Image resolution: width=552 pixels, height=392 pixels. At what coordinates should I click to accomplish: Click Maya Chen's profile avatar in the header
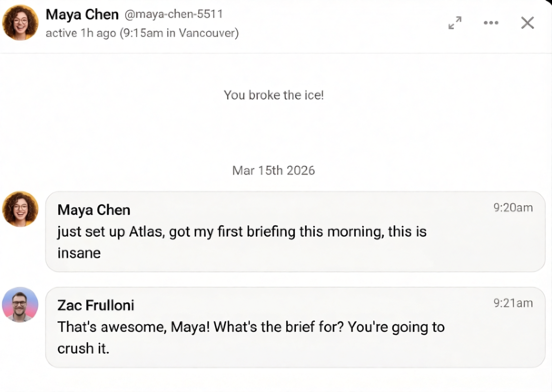point(20,22)
